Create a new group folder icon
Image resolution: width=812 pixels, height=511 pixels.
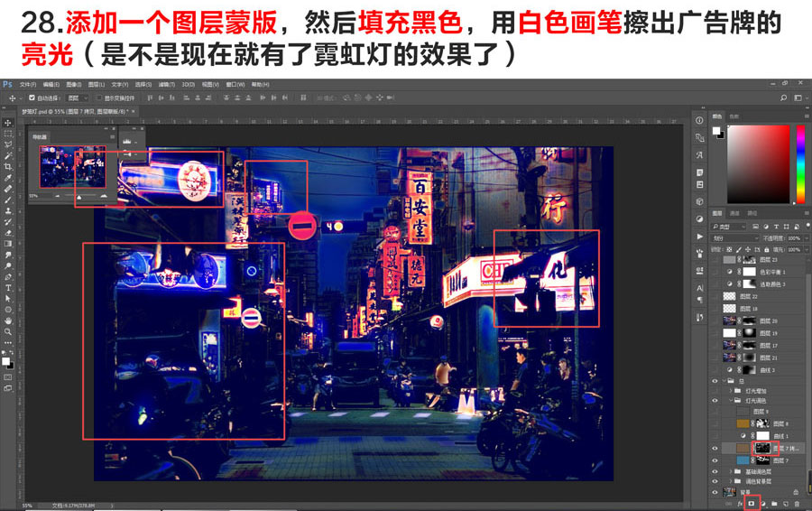(774, 503)
